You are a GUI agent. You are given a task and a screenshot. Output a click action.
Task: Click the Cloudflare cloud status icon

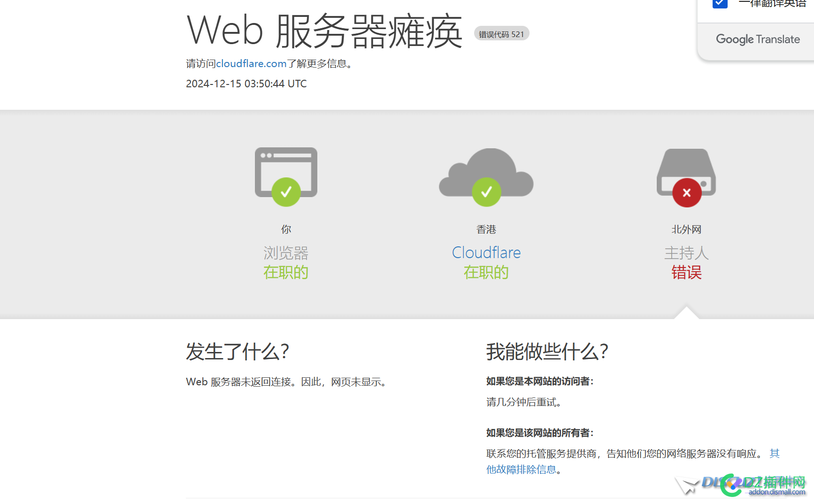coord(486,177)
